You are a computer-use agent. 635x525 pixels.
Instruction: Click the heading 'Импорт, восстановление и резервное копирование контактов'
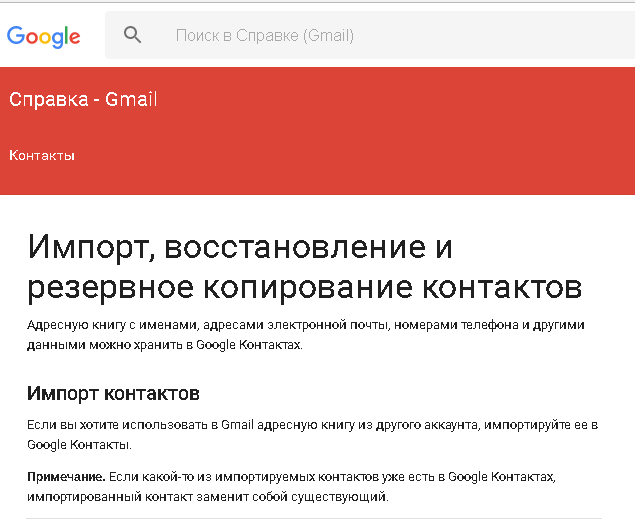click(x=305, y=267)
